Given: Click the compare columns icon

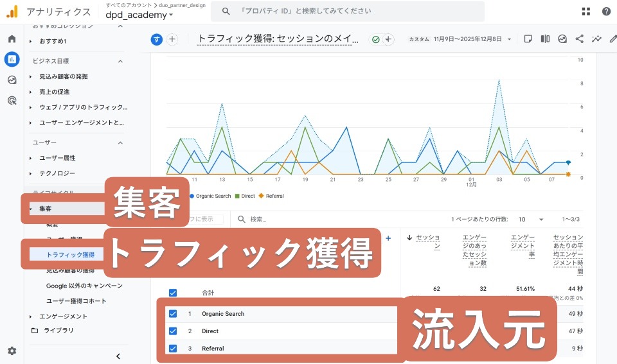Looking at the screenshot, I should coord(545,39).
